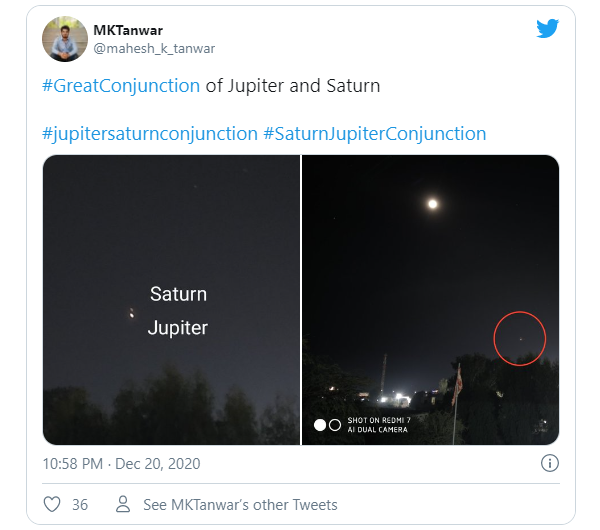Image resolution: width=600 pixels, height=530 pixels.
Task: Click the Twitter bird logo
Action: (x=547, y=29)
